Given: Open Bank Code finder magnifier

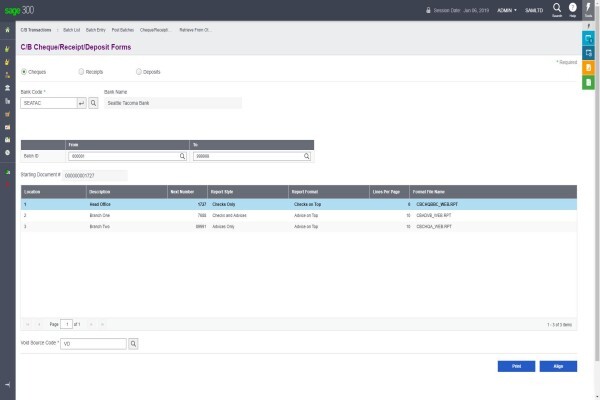Looking at the screenshot, I should click(93, 103).
